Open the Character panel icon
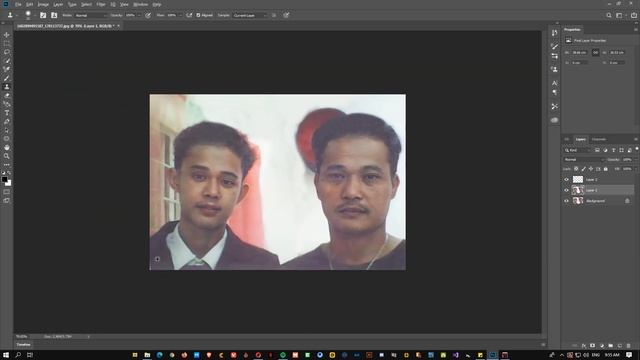This screenshot has height=360, width=640. click(x=554, y=83)
